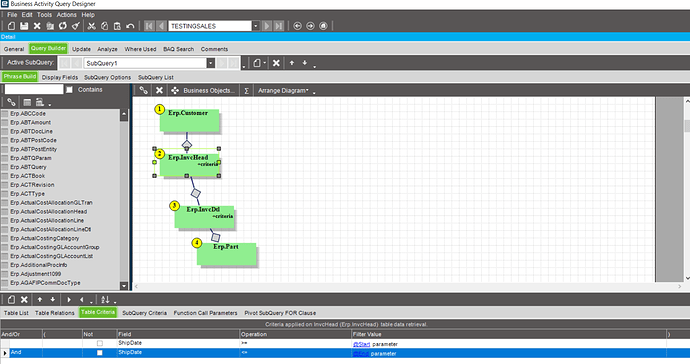
Task: Move subquery down with the down arrow
Action: pyautogui.click(x=305, y=63)
